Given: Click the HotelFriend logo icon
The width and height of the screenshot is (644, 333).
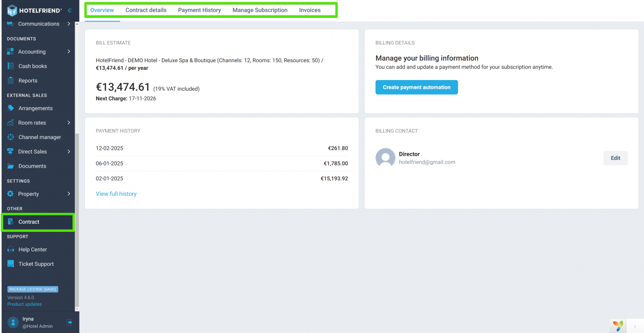Looking at the screenshot, I should [x=12, y=10].
